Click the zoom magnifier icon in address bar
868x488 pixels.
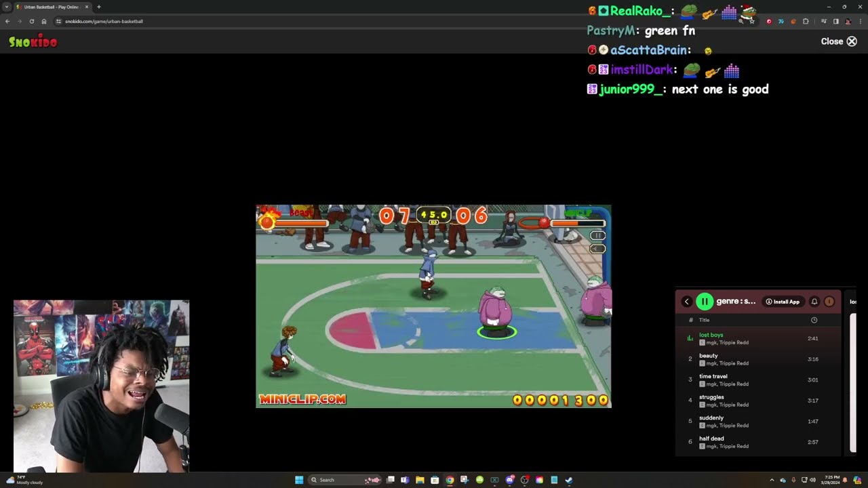click(741, 21)
